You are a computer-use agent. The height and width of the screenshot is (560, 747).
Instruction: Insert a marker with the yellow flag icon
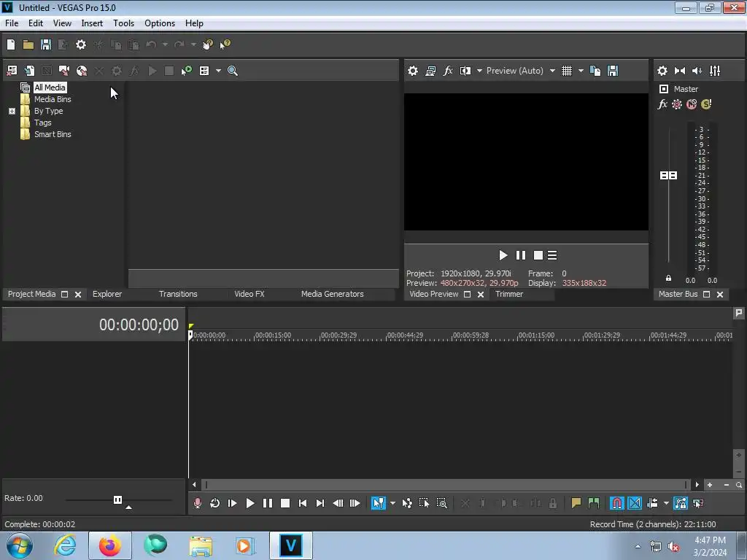tap(576, 503)
